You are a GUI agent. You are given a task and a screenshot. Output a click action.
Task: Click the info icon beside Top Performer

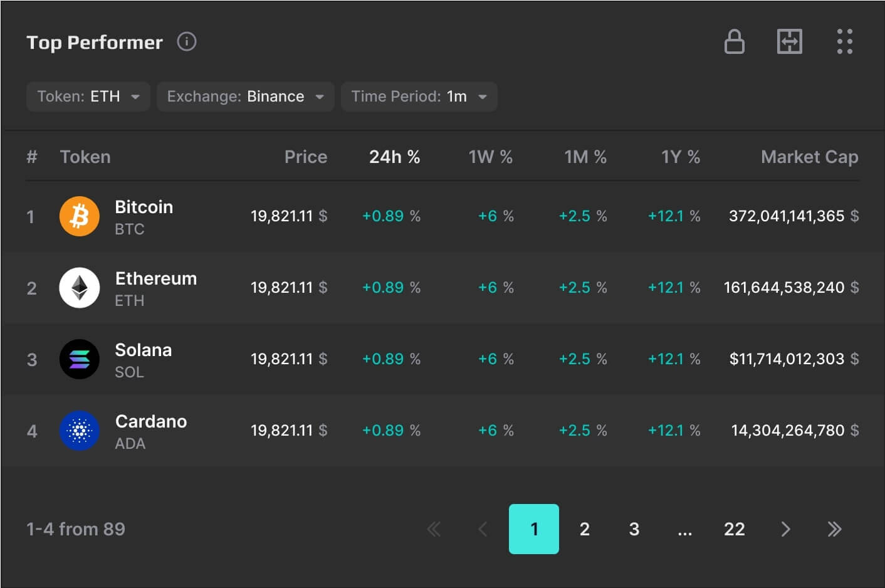tap(187, 42)
